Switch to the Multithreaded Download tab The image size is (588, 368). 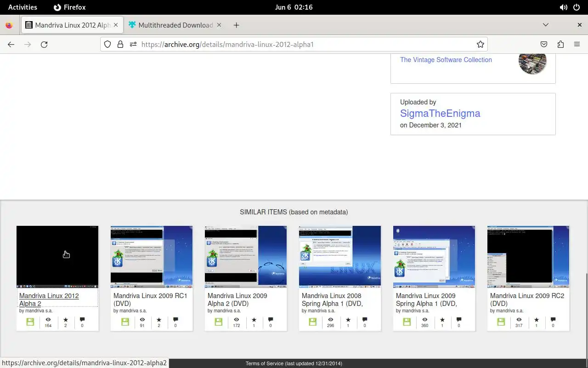175,25
